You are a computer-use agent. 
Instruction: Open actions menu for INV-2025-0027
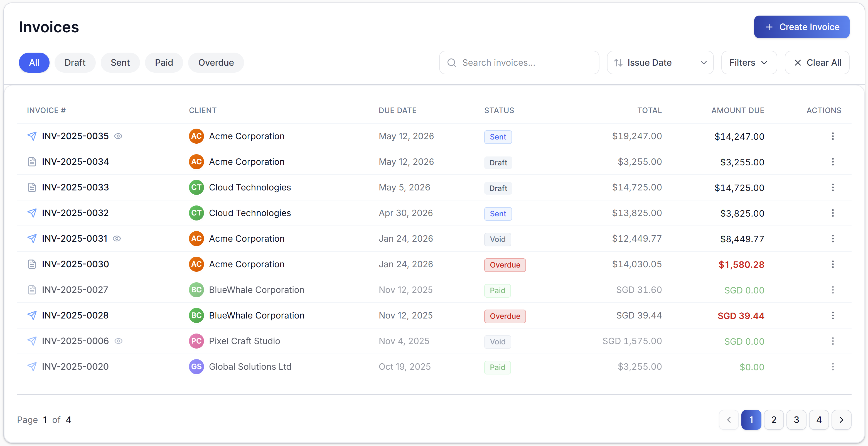833,290
